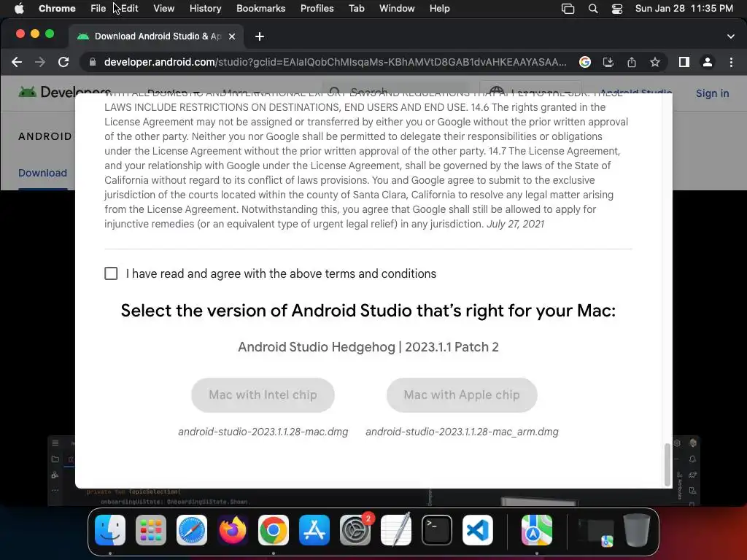Open Maps from the dock

pos(537,530)
